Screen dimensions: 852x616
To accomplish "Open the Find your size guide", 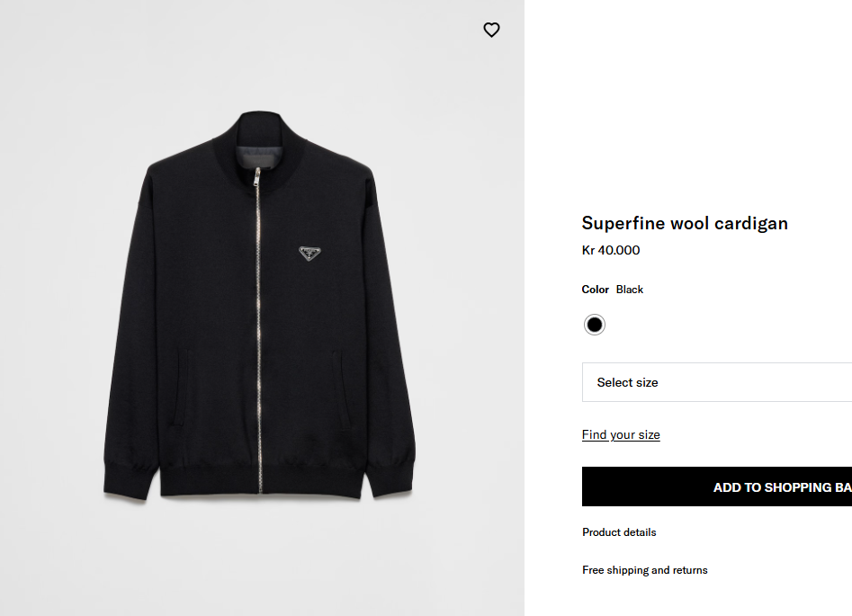I will pyautogui.click(x=621, y=434).
